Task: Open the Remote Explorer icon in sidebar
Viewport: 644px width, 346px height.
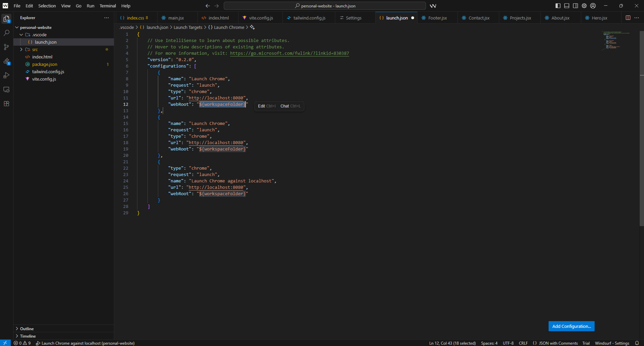Action: click(6, 90)
